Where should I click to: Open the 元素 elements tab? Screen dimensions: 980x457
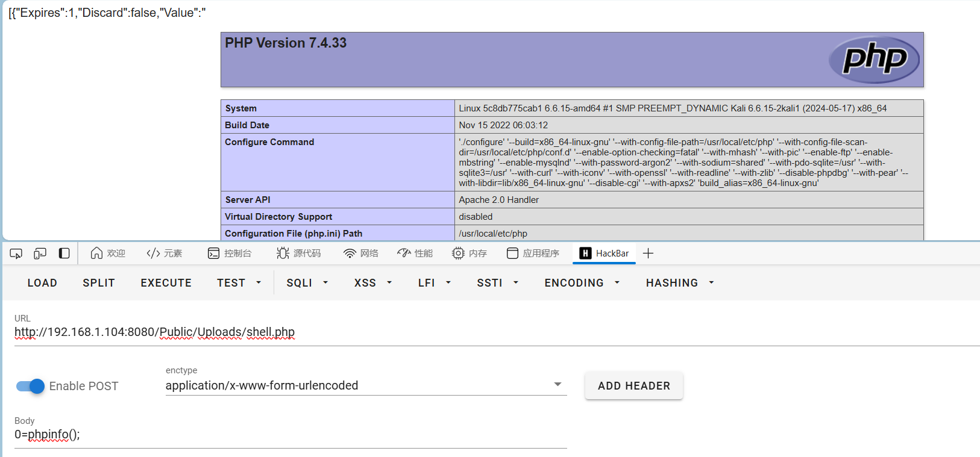(165, 253)
